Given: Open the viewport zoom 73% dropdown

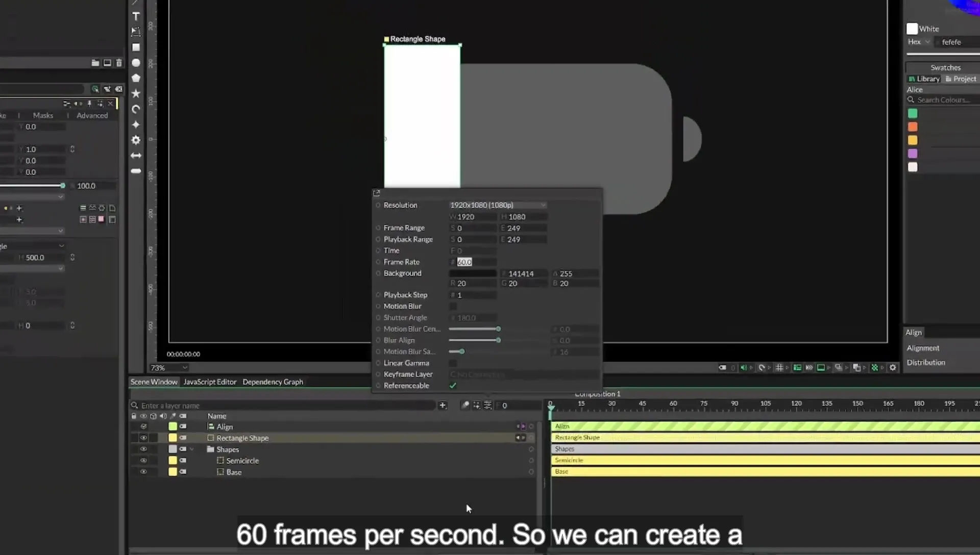Looking at the screenshot, I should pos(168,368).
